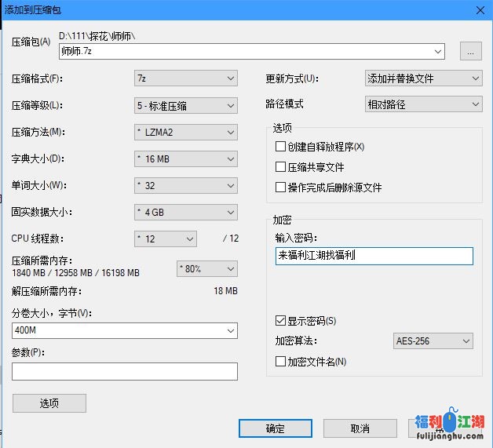This screenshot has height=448, width=493.
Task: Toggle the compress shared files checkbox
Action: (x=280, y=167)
